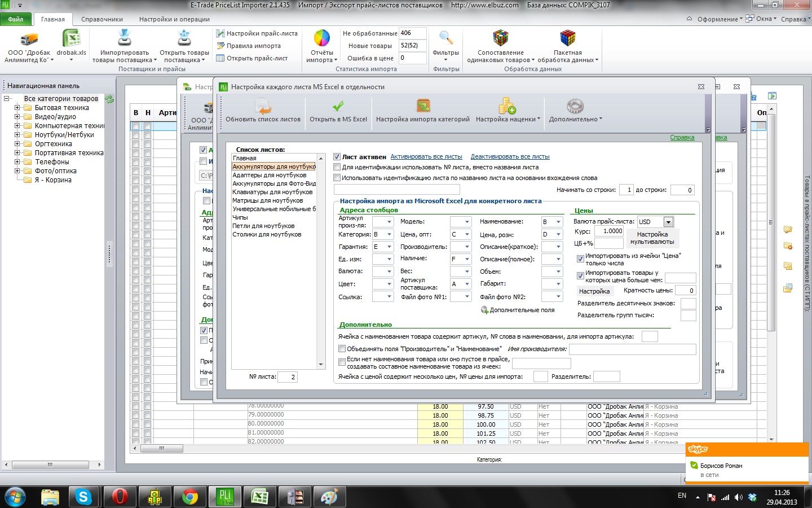Toggle import goods with price greater than checkbox
The image size is (812, 508).
pyautogui.click(x=580, y=275)
